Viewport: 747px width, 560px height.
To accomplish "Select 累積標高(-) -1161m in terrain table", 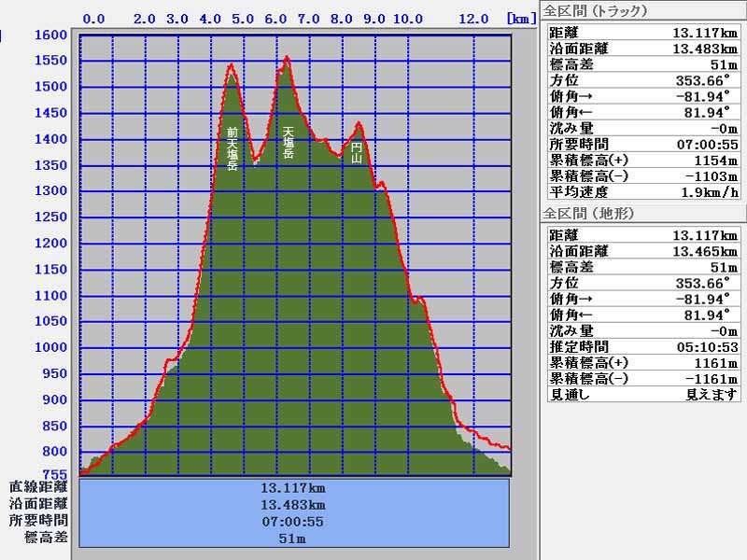I will [x=643, y=378].
